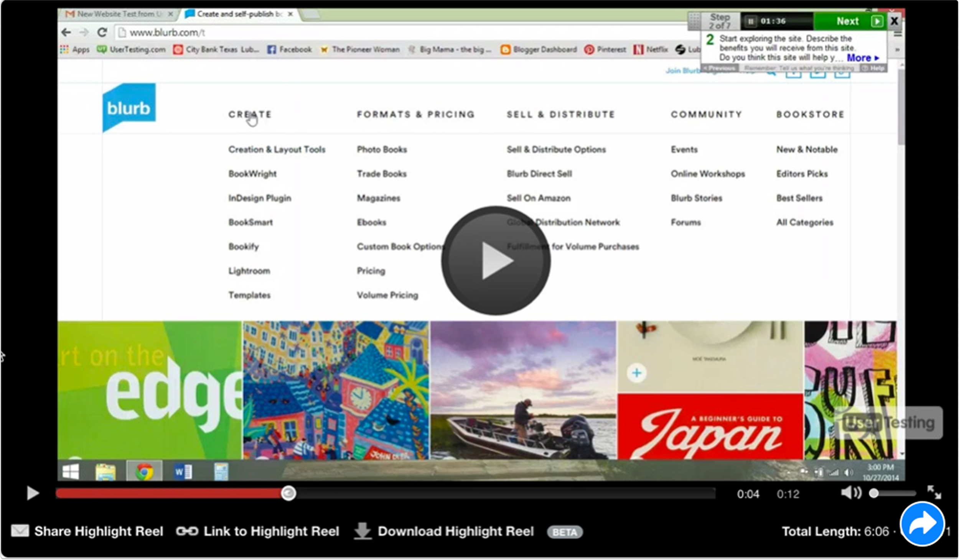Adjust the volume slider knob
This screenshot has height=560, width=959.
click(x=874, y=493)
